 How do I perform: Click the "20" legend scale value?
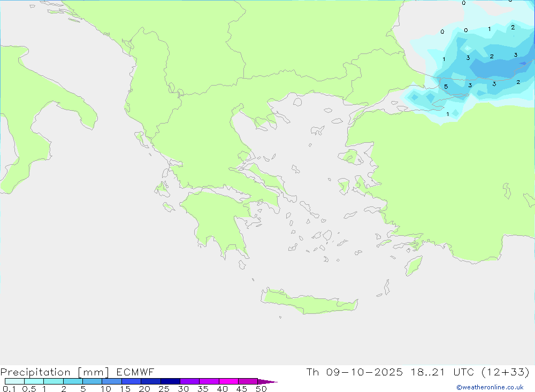point(144,389)
